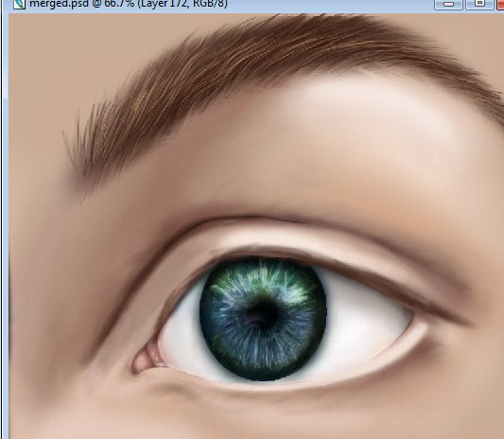
Task: Click the merged.psd document icon in title bar
Action: point(20,4)
